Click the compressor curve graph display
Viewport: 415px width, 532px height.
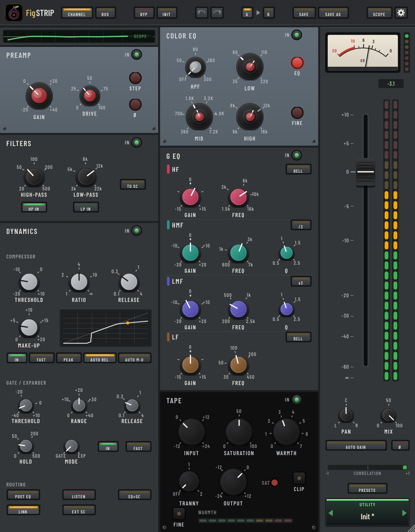pos(105,328)
